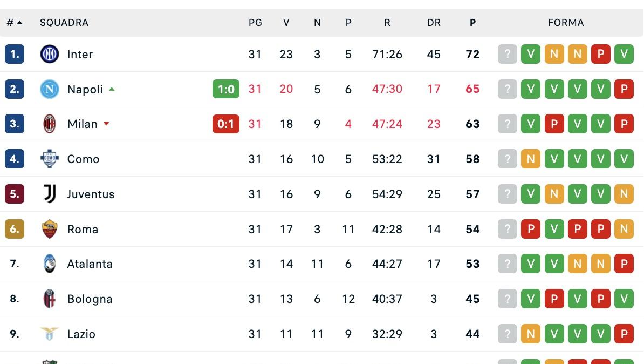Select the Milan club badge

coord(49,124)
